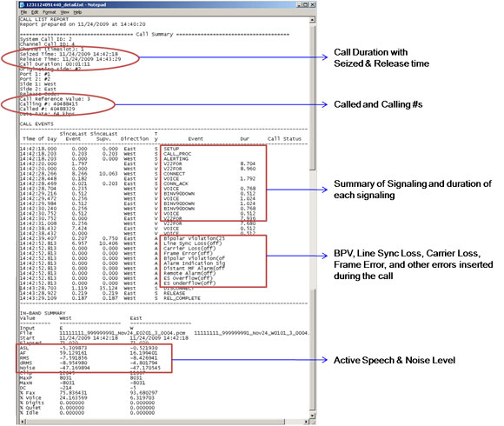This screenshot has height=426, width=504.
Task: Click the 'Report prepared on 11/24/2009' line
Action: [83, 24]
